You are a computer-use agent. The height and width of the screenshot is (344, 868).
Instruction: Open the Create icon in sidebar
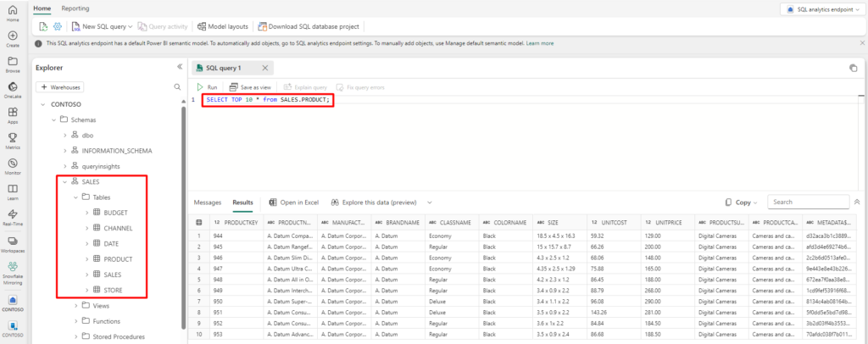tap(12, 39)
